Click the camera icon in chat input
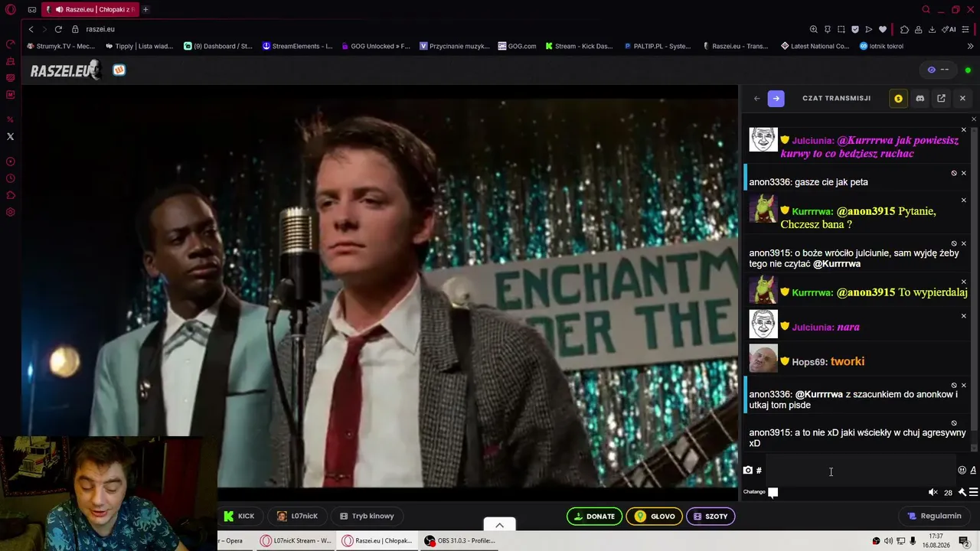 (748, 470)
